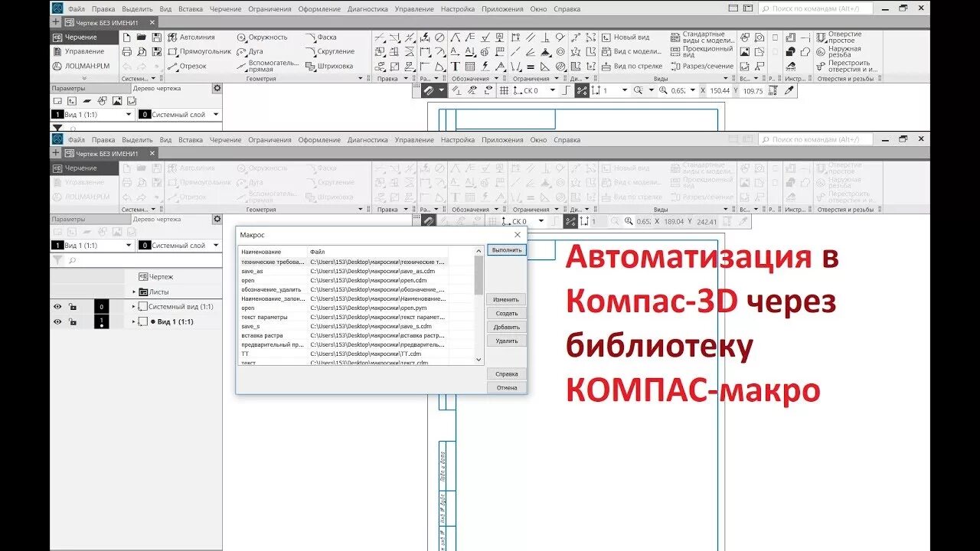Open Вид 1 (1:1) dropdown in top window
This screenshot has height=551, width=980.
point(129,114)
